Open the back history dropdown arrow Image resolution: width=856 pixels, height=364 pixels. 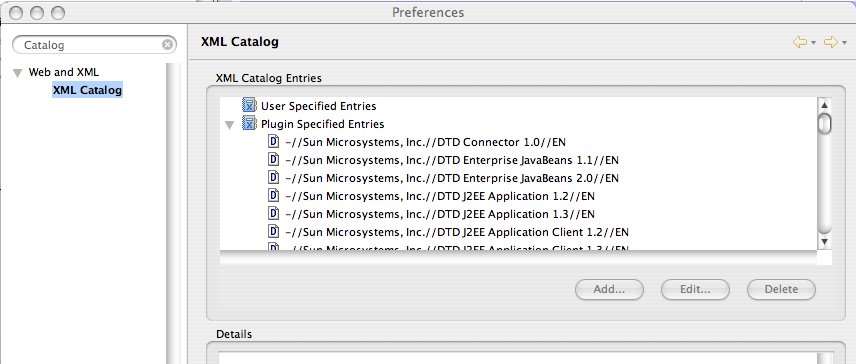[813, 43]
